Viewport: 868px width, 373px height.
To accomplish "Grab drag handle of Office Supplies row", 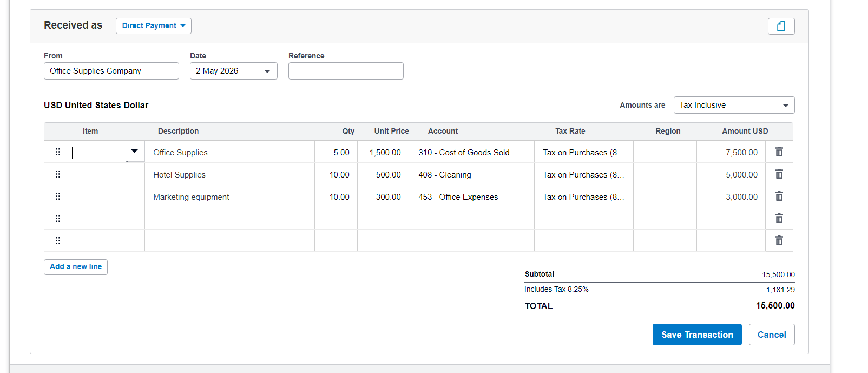I will [x=58, y=152].
